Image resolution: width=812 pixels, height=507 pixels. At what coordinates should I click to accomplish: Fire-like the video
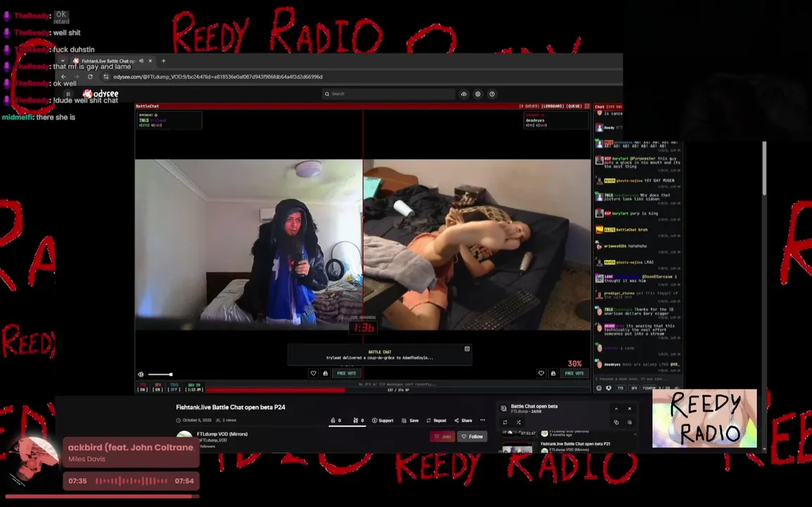tap(336, 420)
